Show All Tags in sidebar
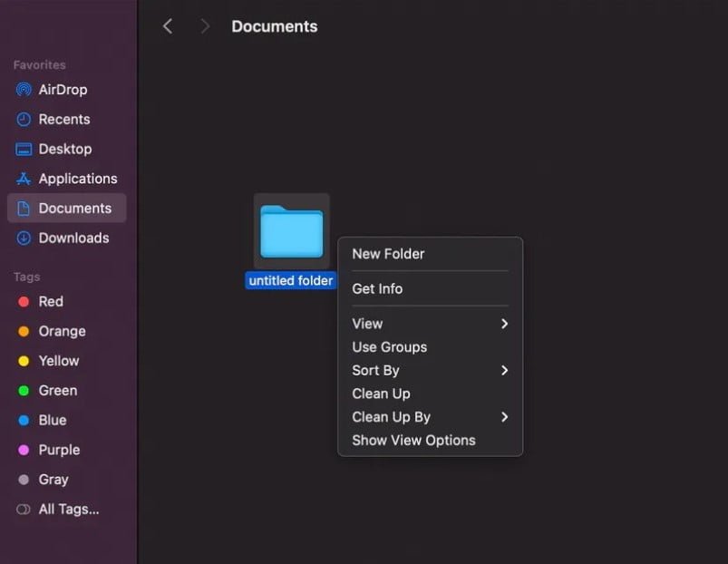The image size is (728, 564). point(68,510)
